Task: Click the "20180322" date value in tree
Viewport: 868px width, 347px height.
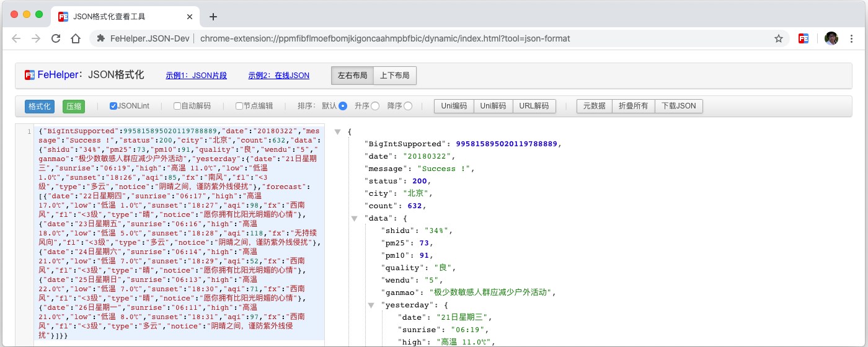Action: [x=428, y=156]
